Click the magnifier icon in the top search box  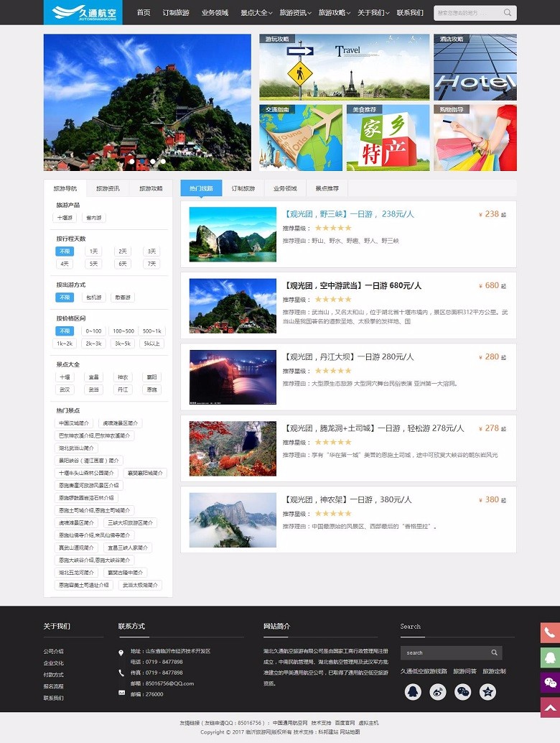(507, 13)
